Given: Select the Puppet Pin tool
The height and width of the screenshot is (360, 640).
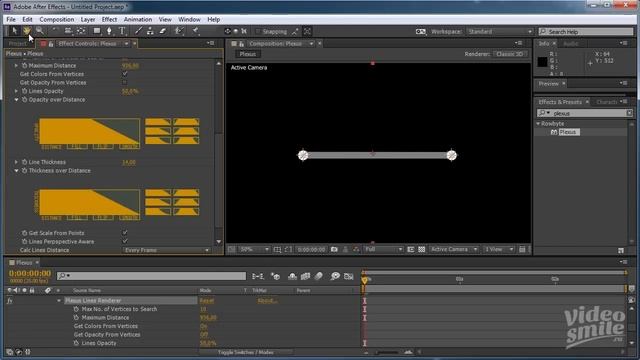Looking at the screenshot, I should [196, 31].
